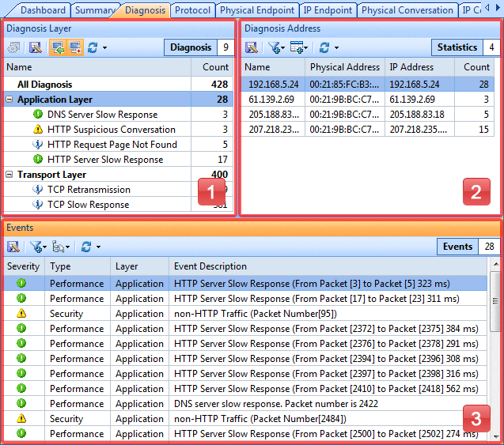Toggle the red-marker highlighted toolbar button
Image resolution: width=504 pixels, height=445 pixels.
(x=74, y=48)
